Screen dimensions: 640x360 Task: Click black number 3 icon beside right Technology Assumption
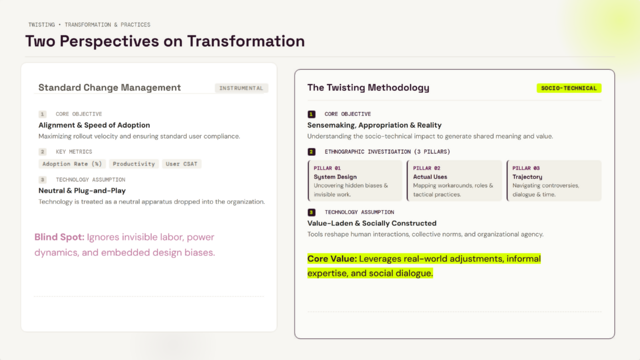(x=311, y=212)
